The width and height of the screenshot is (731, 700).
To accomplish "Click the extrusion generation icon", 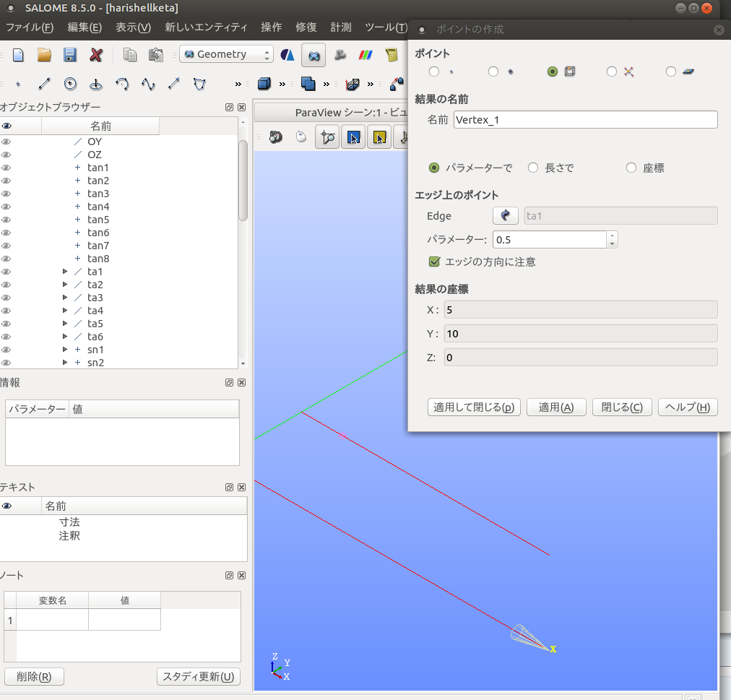I will click(x=352, y=84).
